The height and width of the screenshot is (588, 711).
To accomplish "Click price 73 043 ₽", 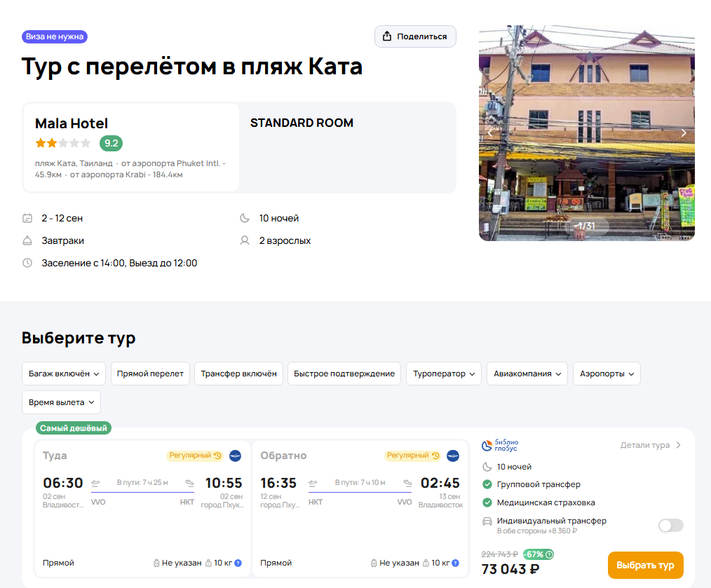I will tap(510, 569).
